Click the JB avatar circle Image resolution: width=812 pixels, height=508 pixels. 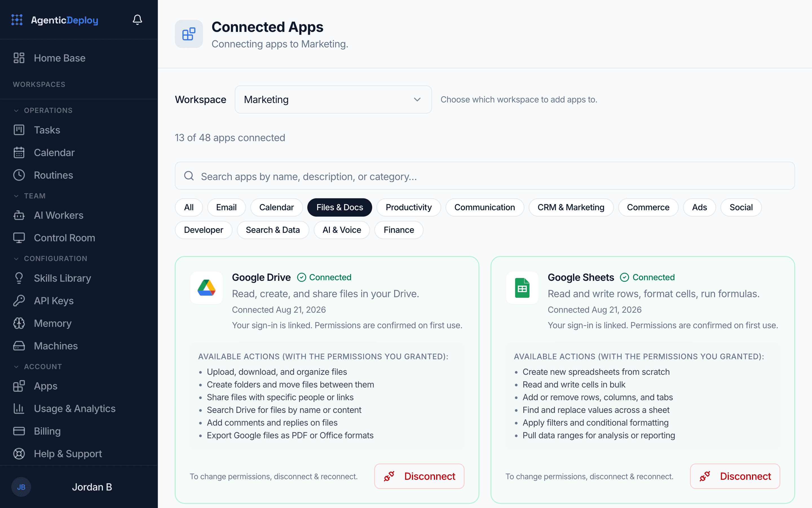(x=21, y=487)
